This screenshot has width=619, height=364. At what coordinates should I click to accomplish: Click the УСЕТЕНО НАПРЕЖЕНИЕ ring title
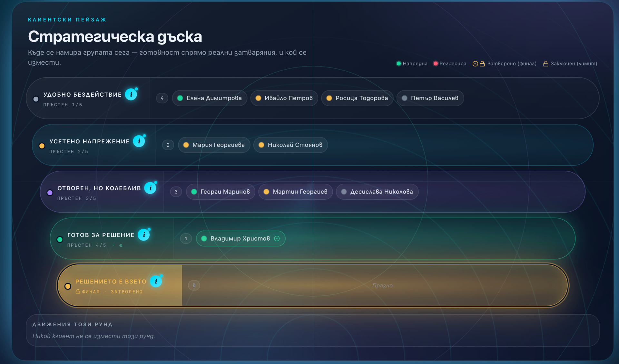click(90, 141)
